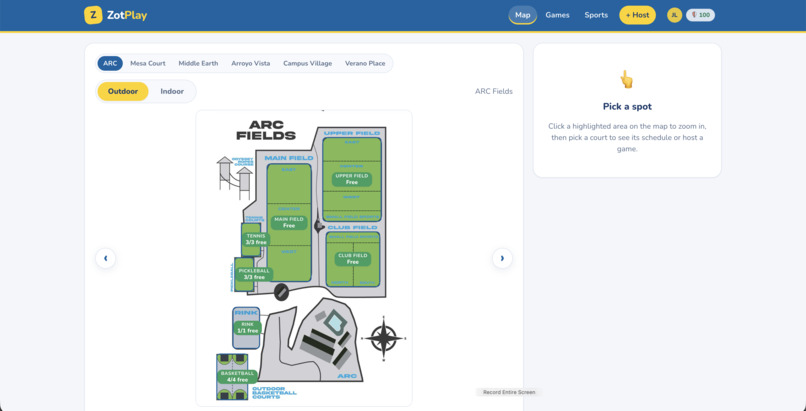Select the Arroyo Vista location tab
Viewport: 806px width, 411px height.
250,64
